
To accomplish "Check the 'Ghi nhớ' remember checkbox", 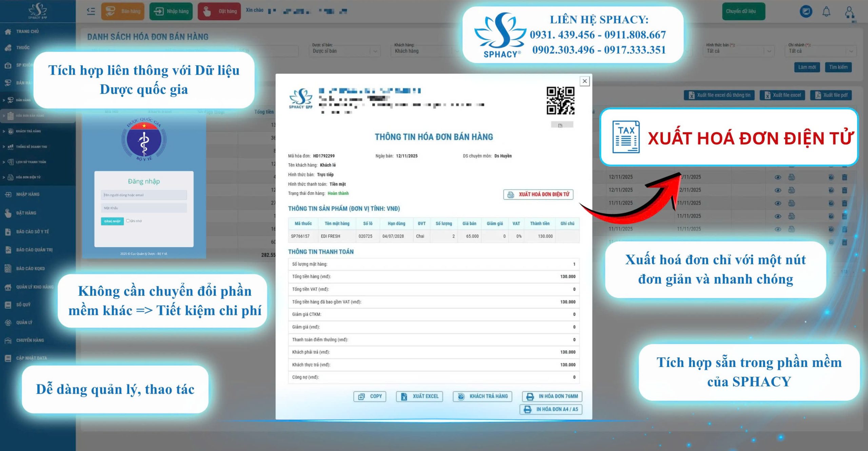I will point(128,221).
